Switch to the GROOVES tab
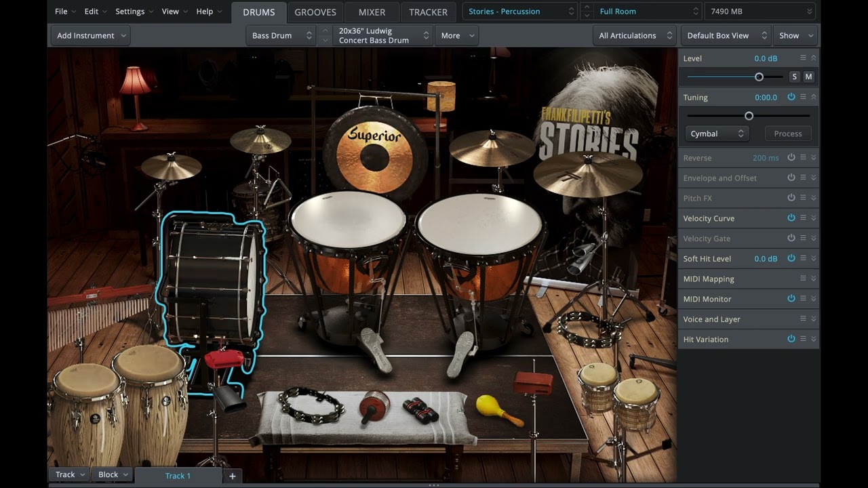 coord(315,12)
